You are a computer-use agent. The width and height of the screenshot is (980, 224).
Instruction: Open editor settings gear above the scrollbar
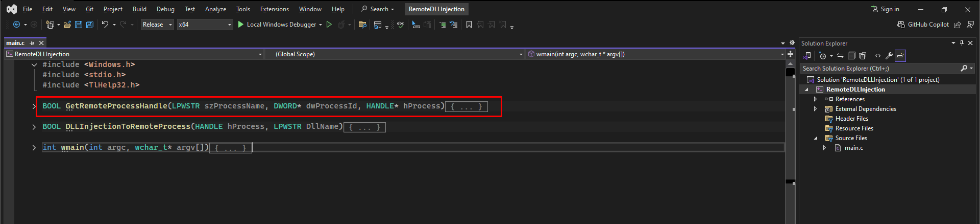click(x=792, y=43)
